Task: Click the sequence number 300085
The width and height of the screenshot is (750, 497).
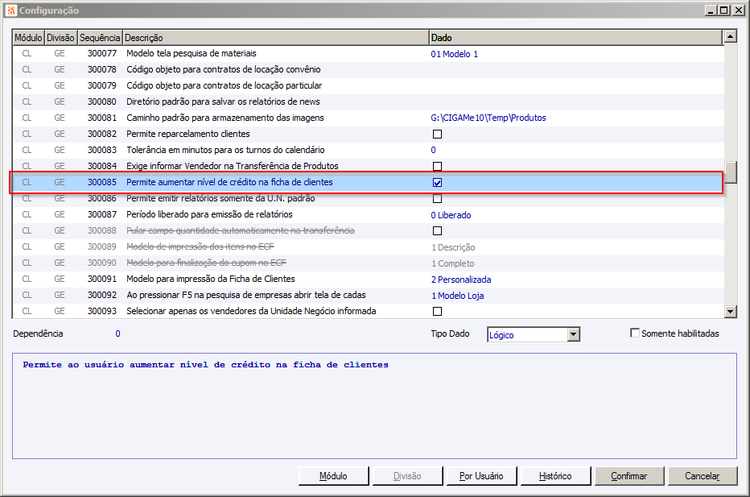Action: point(102,182)
